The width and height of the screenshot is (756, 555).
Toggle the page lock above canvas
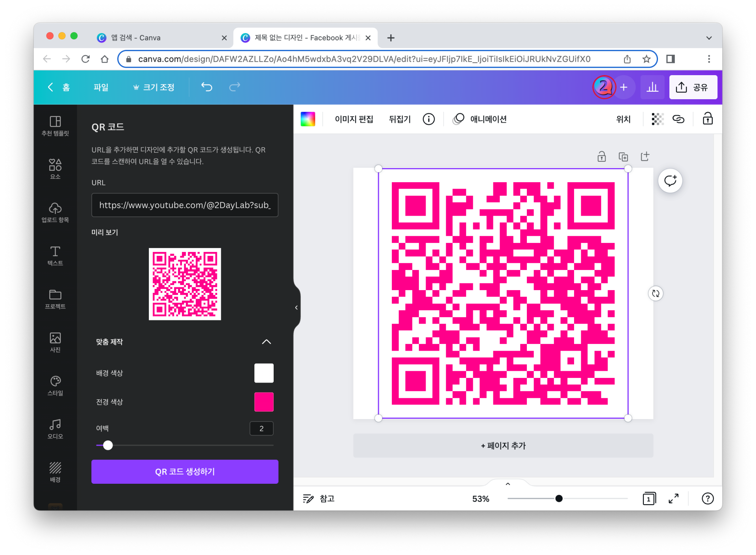coord(601,157)
